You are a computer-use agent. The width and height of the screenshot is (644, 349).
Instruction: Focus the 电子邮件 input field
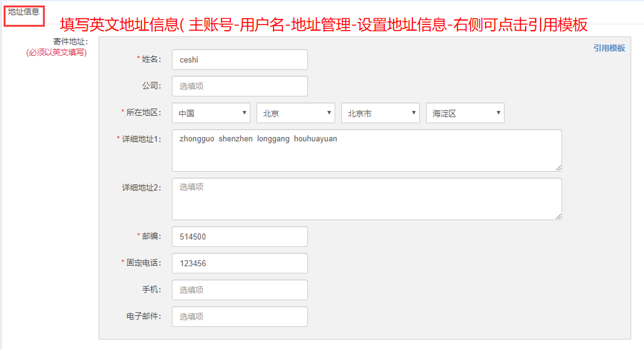point(240,316)
